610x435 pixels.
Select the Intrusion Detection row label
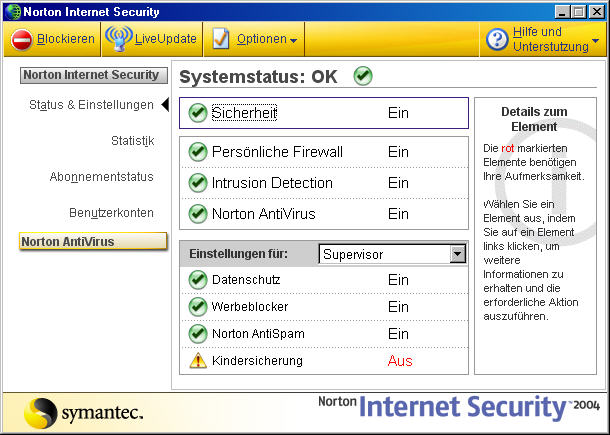point(272,183)
